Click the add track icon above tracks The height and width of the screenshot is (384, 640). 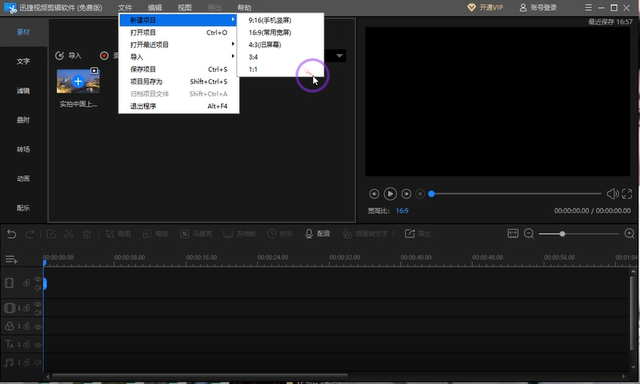point(11,259)
